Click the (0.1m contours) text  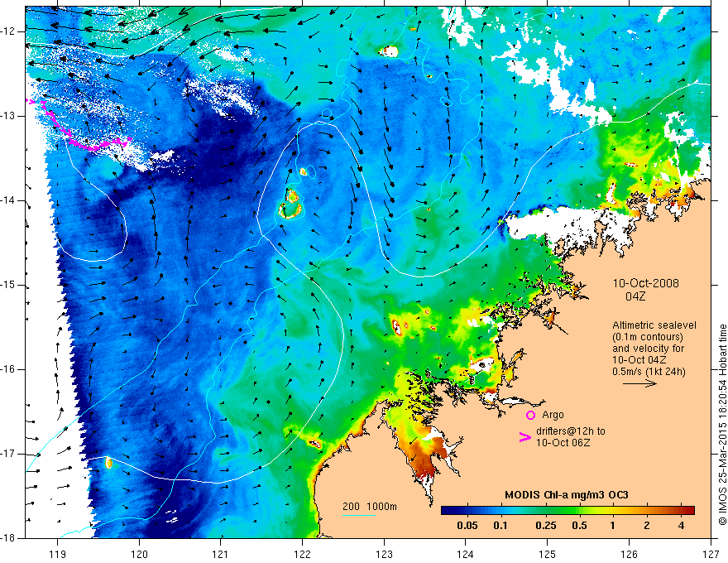648,337
